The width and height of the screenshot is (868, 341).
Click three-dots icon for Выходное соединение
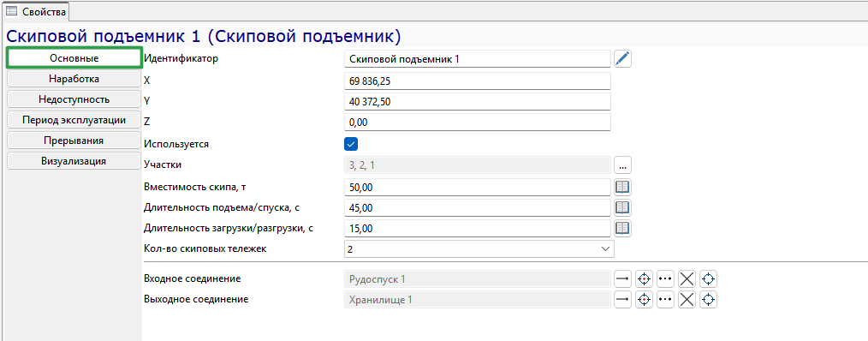(x=665, y=299)
